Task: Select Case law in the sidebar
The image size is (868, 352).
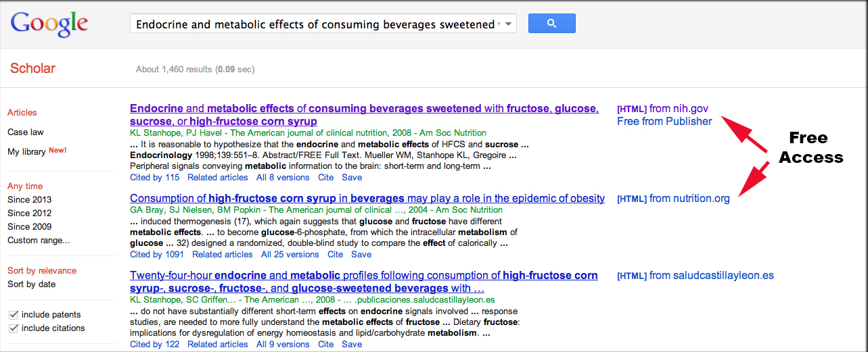Action: tap(26, 132)
